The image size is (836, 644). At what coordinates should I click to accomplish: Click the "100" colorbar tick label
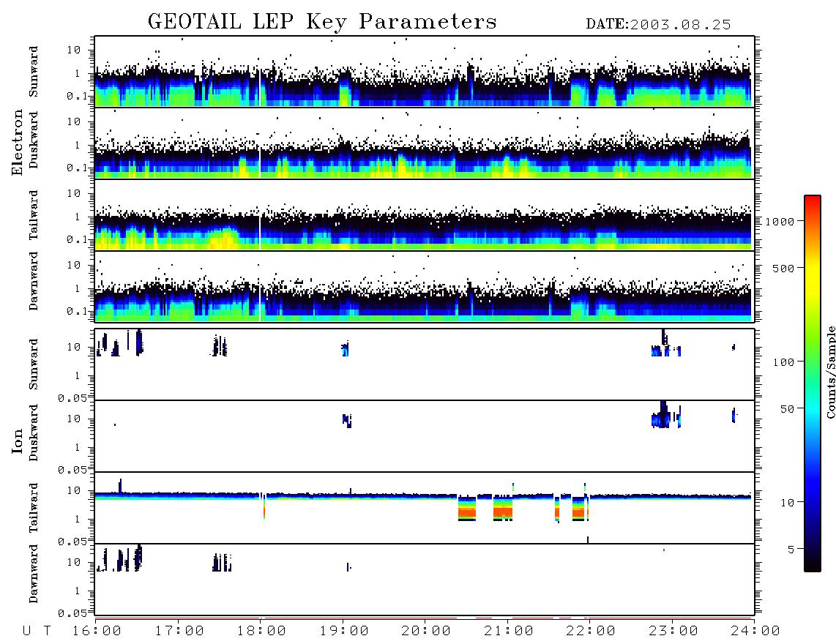(783, 362)
